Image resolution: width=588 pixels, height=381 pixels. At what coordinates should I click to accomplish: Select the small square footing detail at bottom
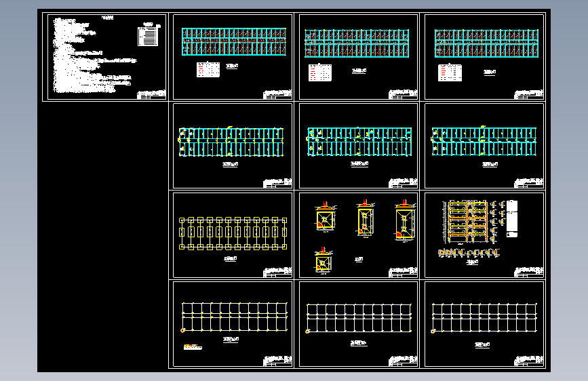pyautogui.click(x=323, y=262)
